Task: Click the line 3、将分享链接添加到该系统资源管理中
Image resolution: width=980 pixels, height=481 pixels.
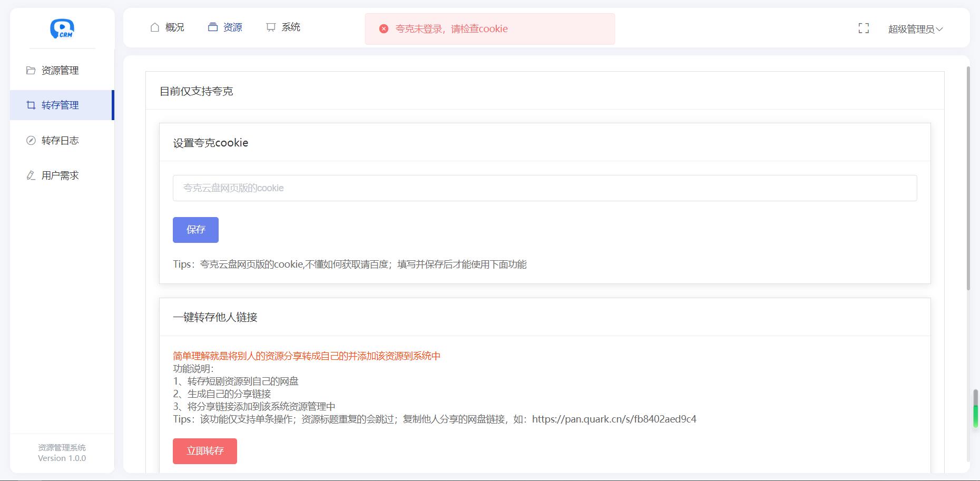Action: point(254,407)
